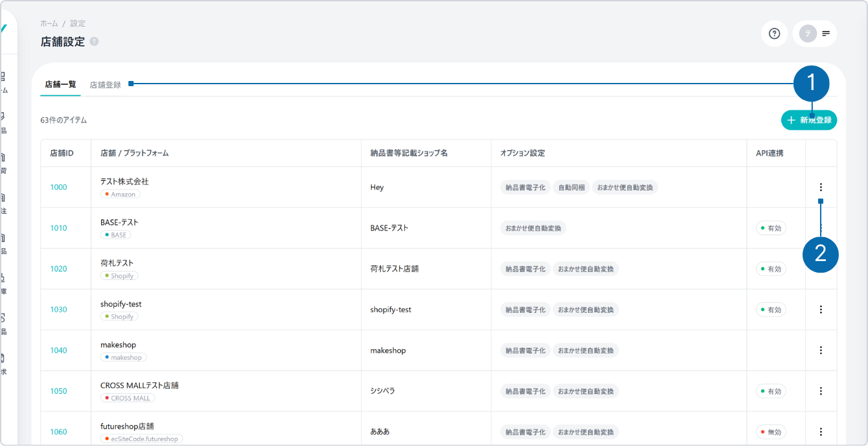The height and width of the screenshot is (447, 868).
Task: Click the 新規登録 button
Action: pos(808,120)
